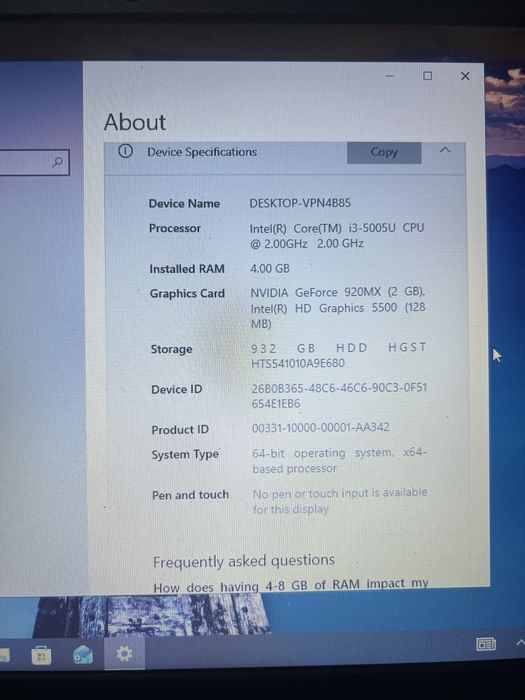Image resolution: width=525 pixels, height=700 pixels.
Task: Focus the settings search box
Action: [34, 162]
